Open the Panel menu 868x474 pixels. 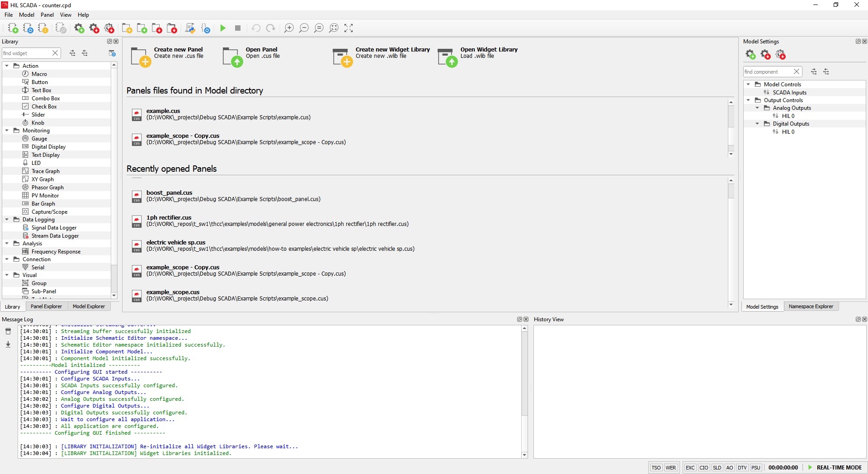[47, 15]
